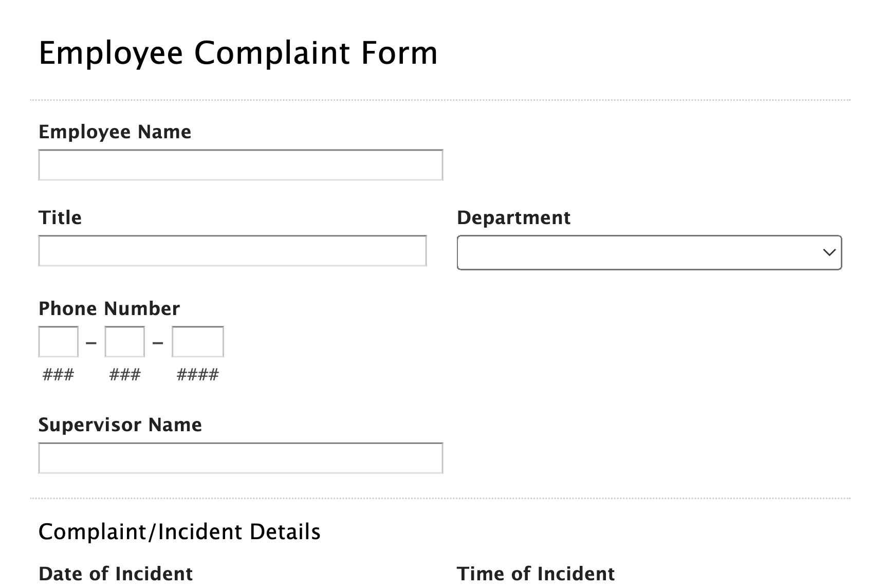Click the Phone Number label

coord(109,309)
